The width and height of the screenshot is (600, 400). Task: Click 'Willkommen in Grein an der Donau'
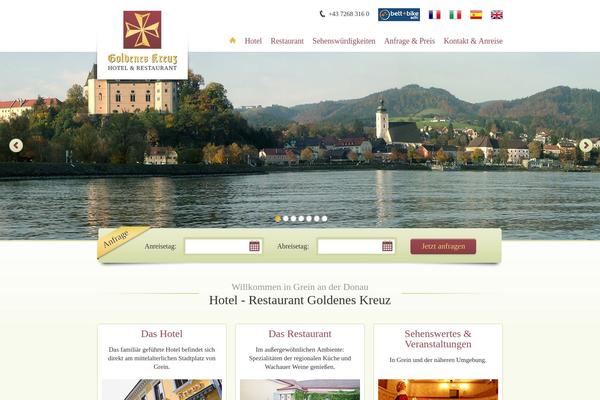pyautogui.click(x=300, y=287)
